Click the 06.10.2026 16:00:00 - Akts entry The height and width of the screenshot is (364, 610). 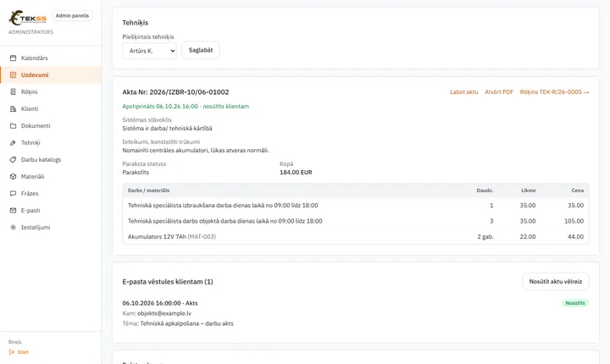[160, 303]
